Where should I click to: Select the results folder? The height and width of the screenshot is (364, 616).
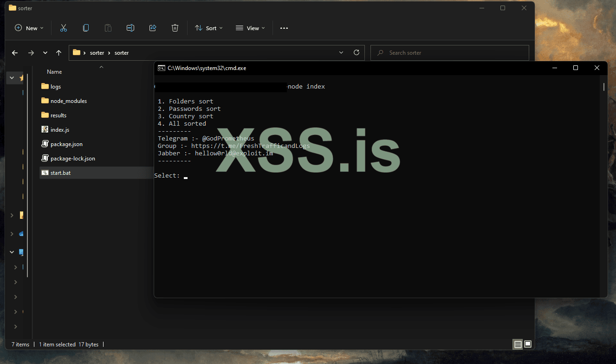click(58, 115)
